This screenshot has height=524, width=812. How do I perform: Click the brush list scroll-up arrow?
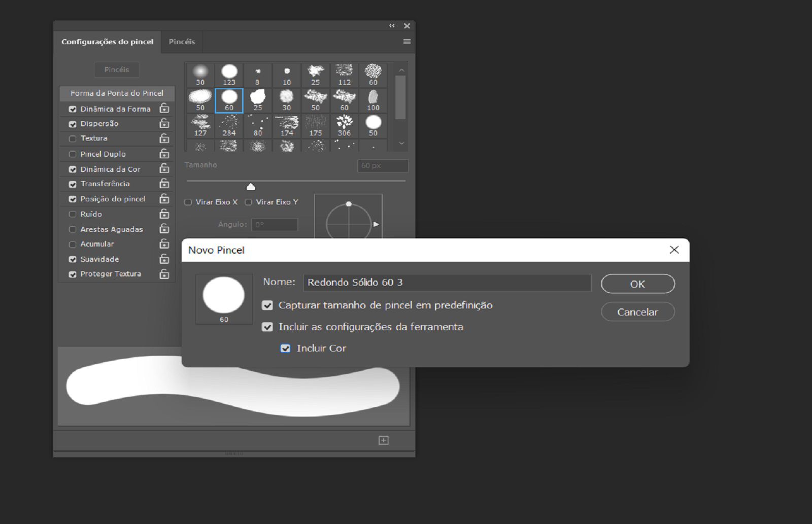(401, 70)
